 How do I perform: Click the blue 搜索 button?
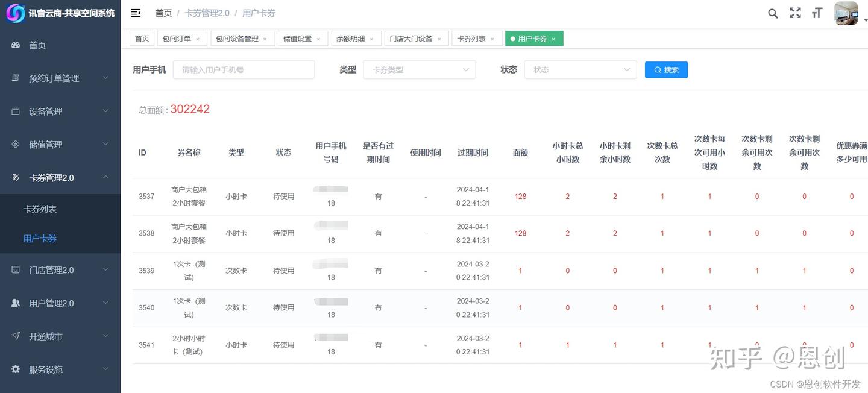click(666, 70)
